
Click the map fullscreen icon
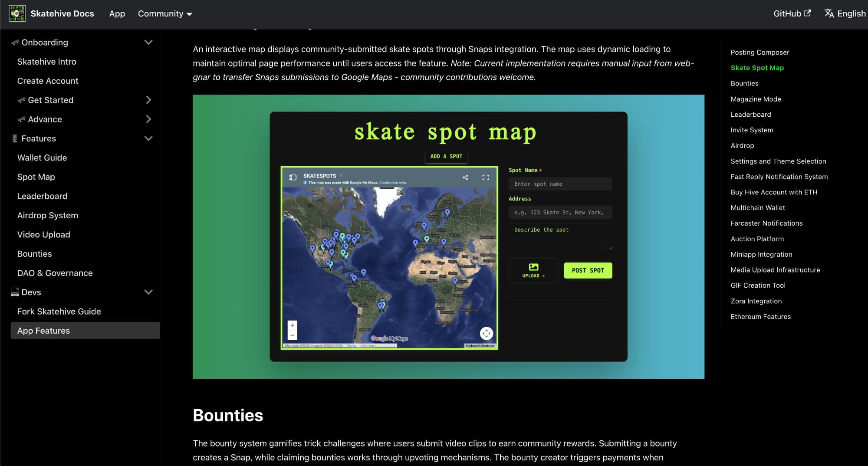486,177
